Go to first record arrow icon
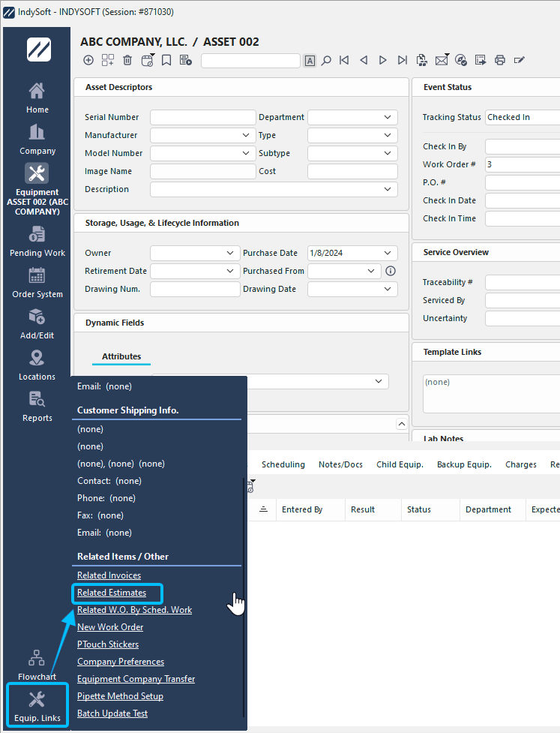Viewport: 560px width, 733px height. click(x=344, y=60)
